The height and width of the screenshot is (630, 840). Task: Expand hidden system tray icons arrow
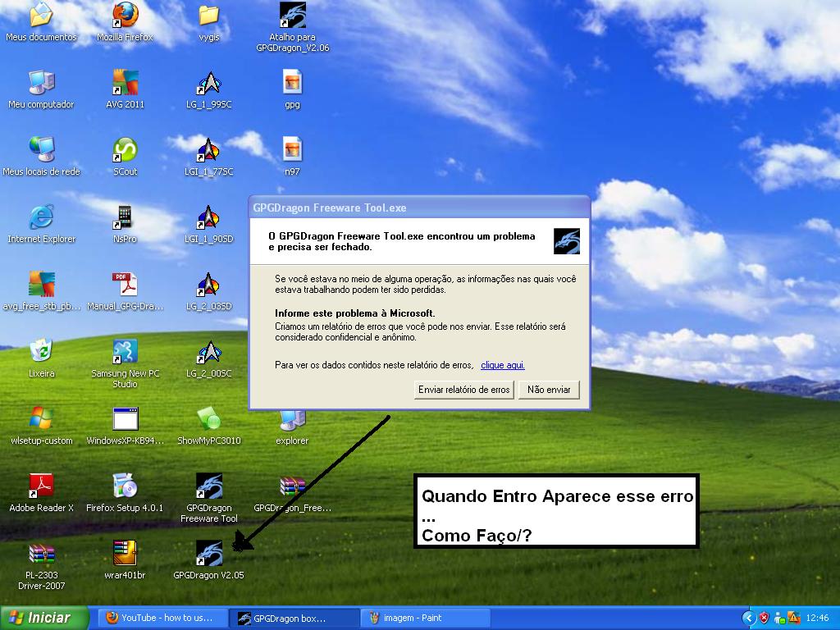tap(748, 619)
